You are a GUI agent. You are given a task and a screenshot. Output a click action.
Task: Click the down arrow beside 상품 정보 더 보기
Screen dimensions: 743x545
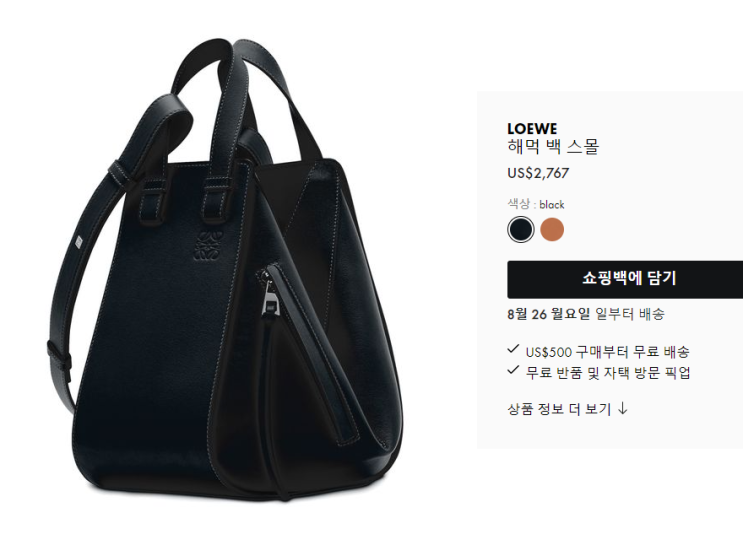[623, 409]
